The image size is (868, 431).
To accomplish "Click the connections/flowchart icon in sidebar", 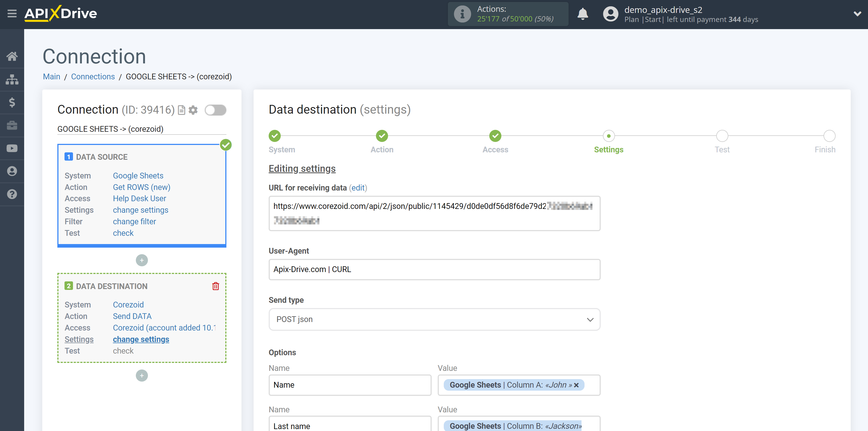I will click(12, 79).
